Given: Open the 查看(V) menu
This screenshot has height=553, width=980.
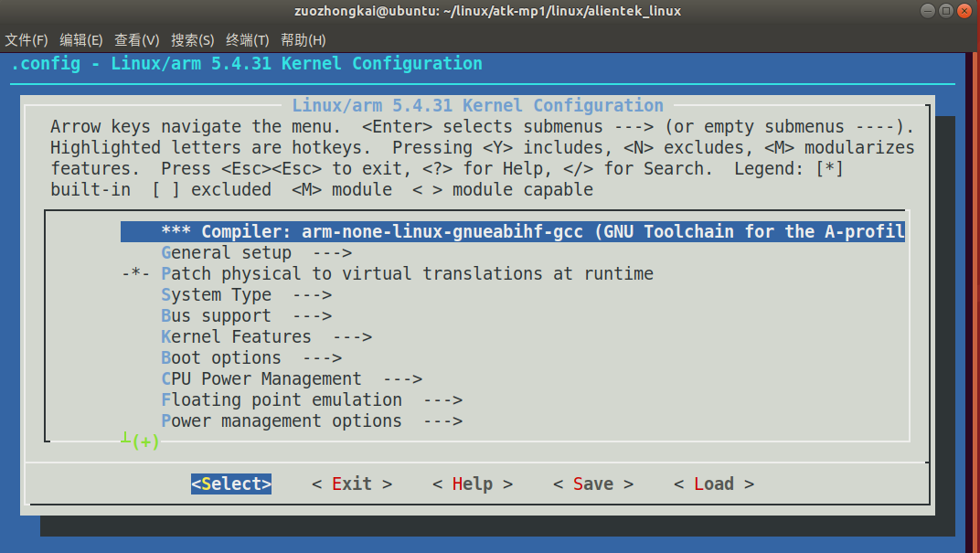Looking at the screenshot, I should (x=137, y=40).
